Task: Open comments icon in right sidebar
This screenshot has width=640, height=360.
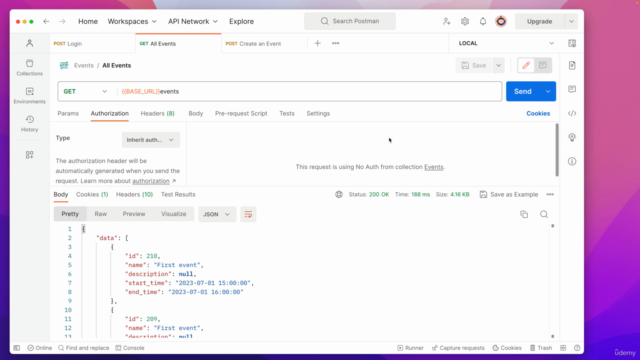Action: point(572,89)
